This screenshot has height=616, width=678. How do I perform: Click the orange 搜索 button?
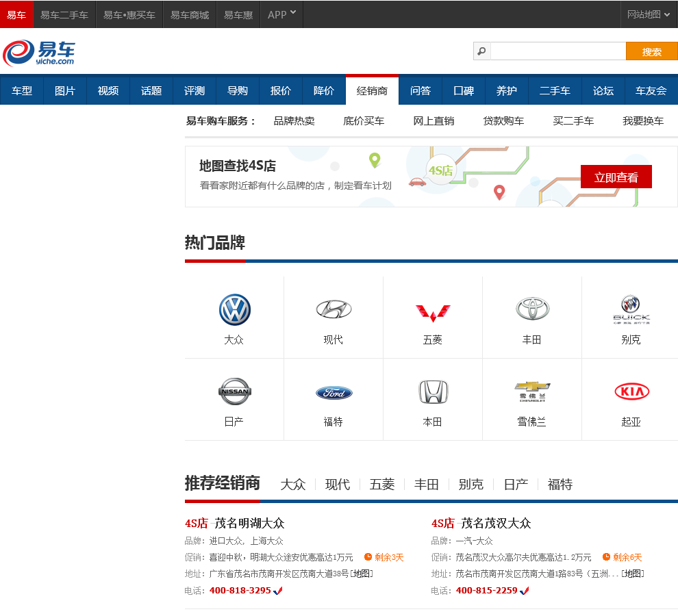point(651,51)
